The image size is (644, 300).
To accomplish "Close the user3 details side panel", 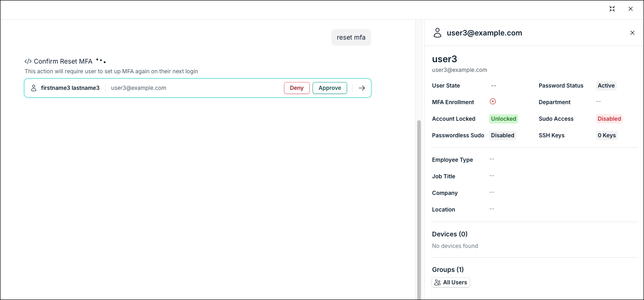I will click(632, 33).
